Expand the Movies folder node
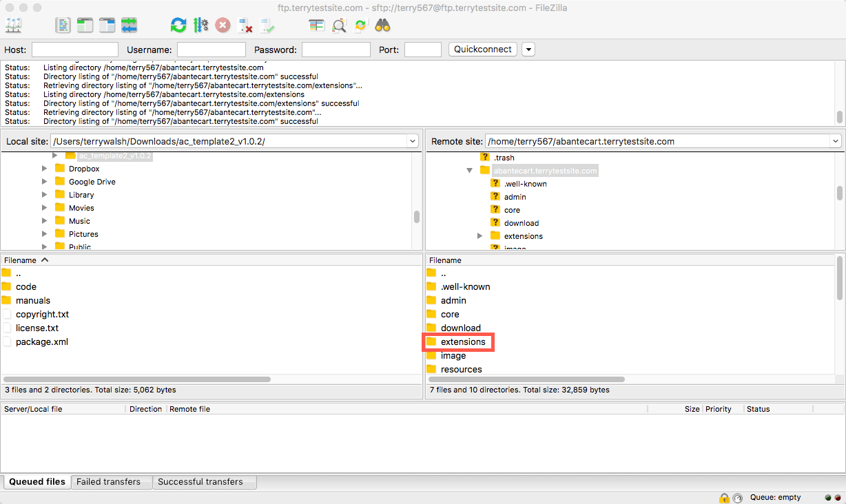This screenshot has height=504, width=846. coord(45,208)
